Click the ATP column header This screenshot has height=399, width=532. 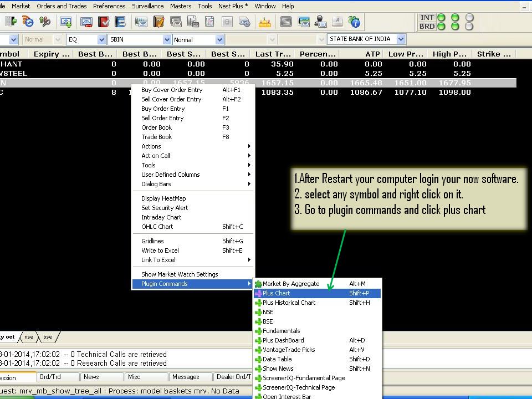pos(361,54)
